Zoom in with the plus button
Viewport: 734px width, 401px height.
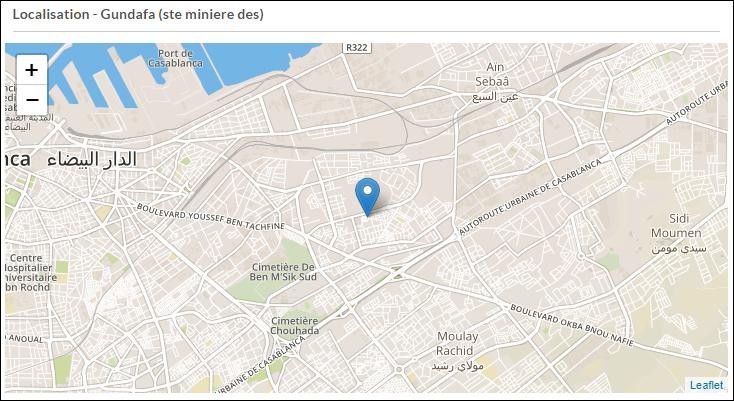point(31,70)
